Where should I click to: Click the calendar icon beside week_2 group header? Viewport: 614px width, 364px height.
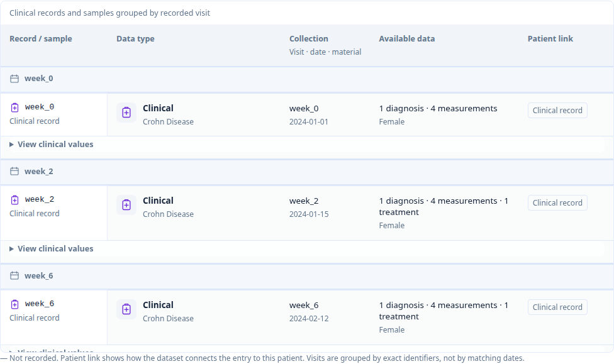click(14, 172)
